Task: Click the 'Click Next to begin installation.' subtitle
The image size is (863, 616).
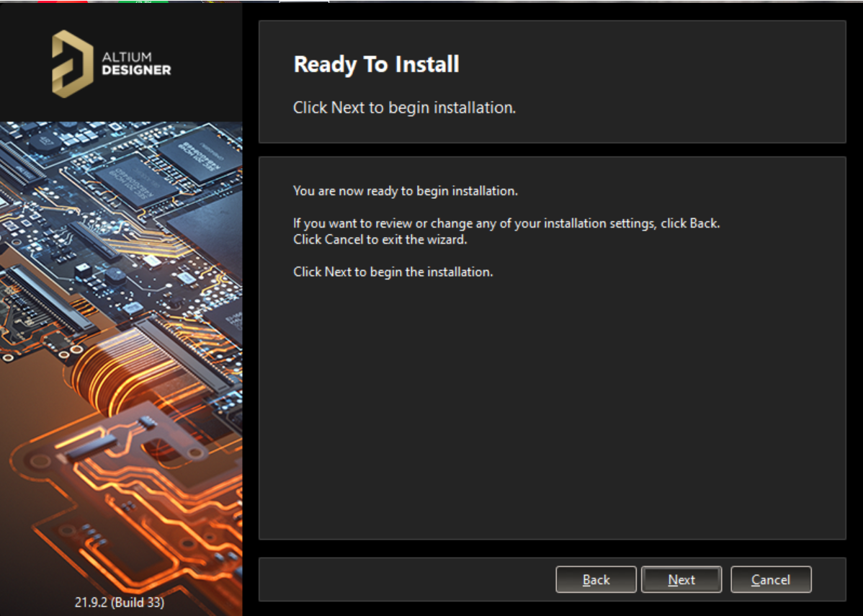Action: pos(405,107)
